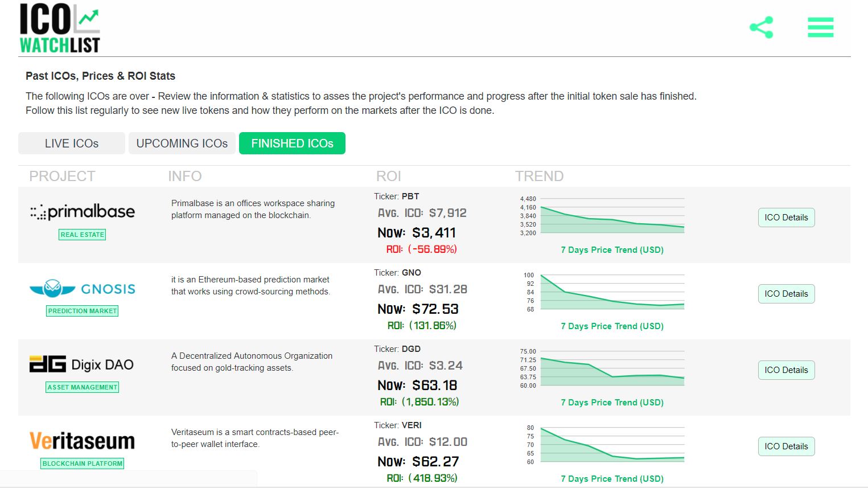Open ICO Details for Gnosis
This screenshot has width=868, height=488.
[x=786, y=294]
